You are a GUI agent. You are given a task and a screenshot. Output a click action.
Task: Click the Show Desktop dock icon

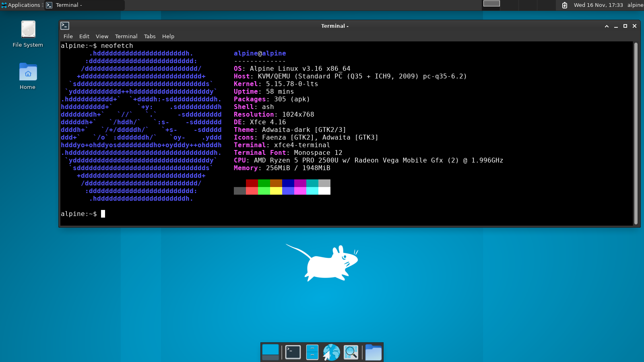(270, 352)
